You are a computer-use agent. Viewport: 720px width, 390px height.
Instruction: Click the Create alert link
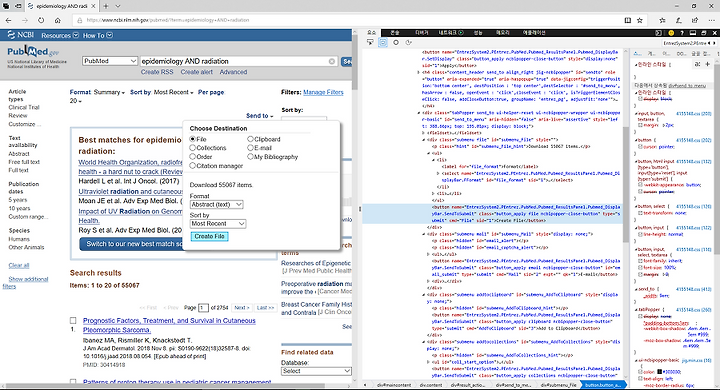coord(197,72)
